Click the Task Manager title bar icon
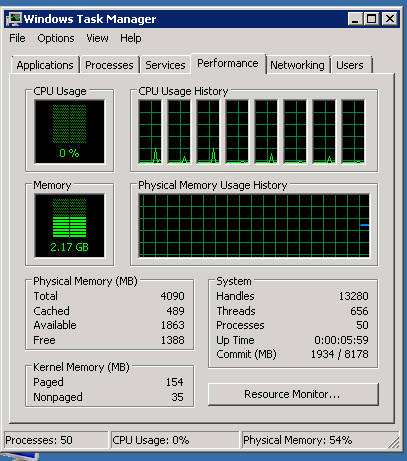Image resolution: width=407 pixels, height=461 pixels. click(15, 19)
